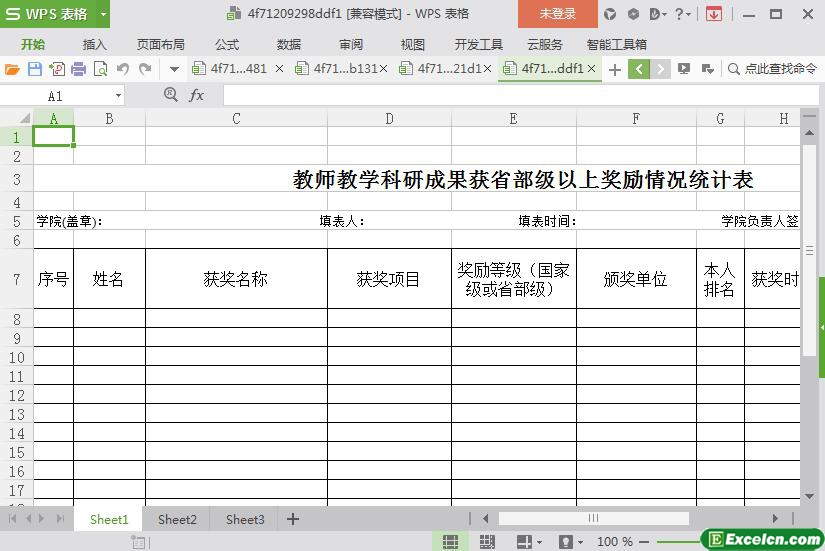Screen dimensions: 825x551
Task: Open the WPS 表格 application menu dropdown arrow
Action: pyautogui.click(x=104, y=14)
